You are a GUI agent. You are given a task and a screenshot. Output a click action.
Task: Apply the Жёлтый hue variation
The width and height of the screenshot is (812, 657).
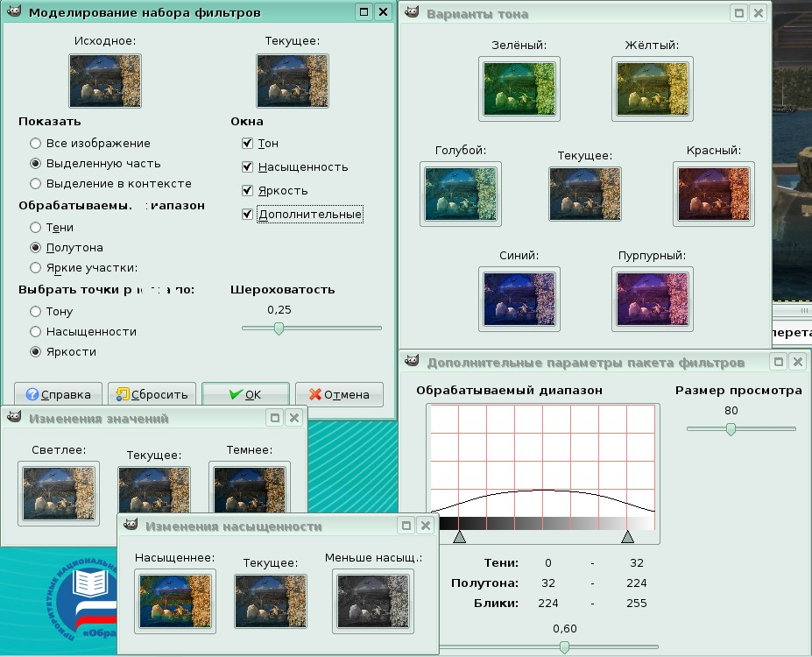coord(653,89)
